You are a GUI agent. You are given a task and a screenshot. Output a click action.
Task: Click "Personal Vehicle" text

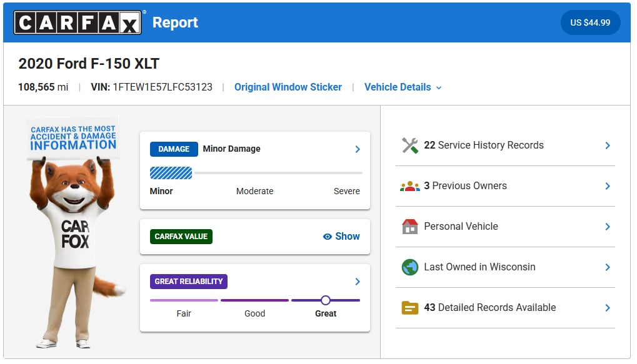(x=461, y=227)
